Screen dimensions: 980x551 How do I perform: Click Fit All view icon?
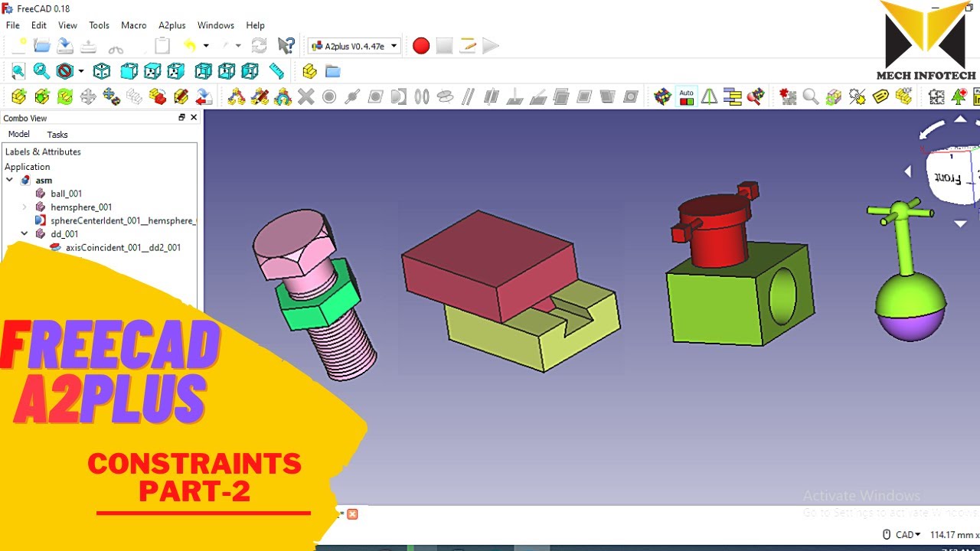18,71
